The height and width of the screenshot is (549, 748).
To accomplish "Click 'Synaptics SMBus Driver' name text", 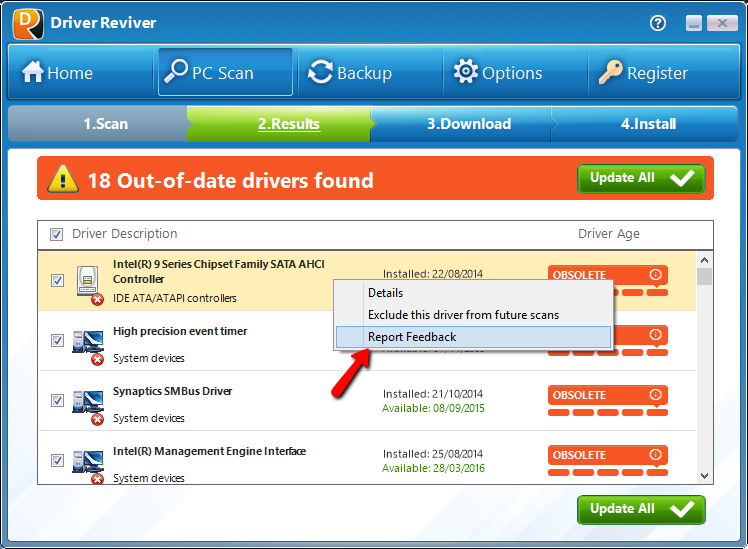I will [x=172, y=391].
